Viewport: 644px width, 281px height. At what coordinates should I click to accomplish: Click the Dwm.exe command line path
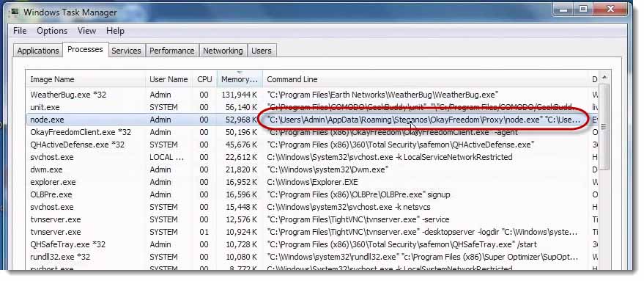click(327, 169)
